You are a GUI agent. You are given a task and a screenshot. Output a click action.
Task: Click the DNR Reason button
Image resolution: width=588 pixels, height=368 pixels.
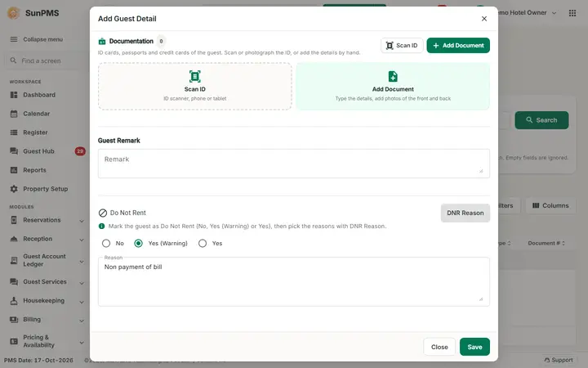(x=465, y=213)
